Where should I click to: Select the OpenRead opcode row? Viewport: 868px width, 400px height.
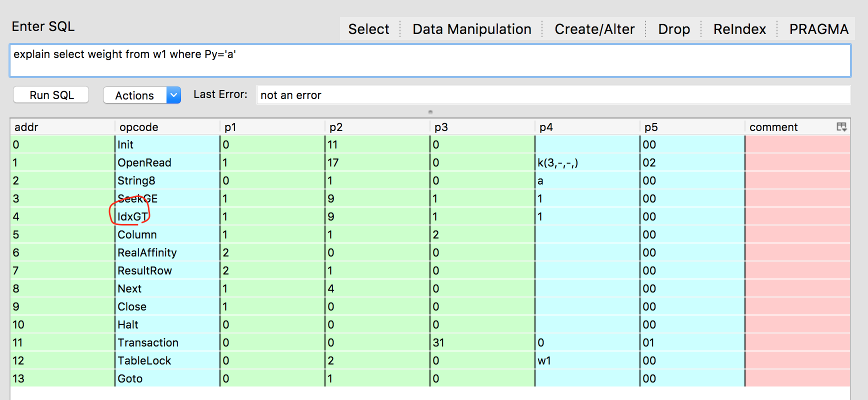(144, 162)
